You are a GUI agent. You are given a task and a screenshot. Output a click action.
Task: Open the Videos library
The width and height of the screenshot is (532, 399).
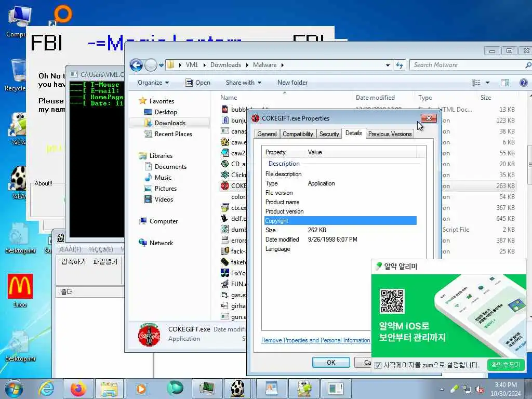pos(164,199)
